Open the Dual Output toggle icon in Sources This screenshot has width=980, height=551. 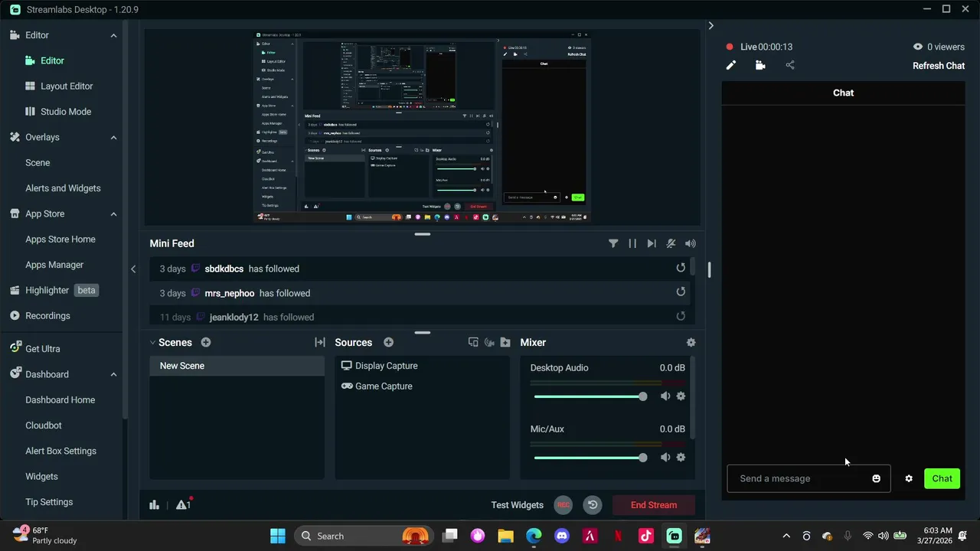tap(473, 343)
